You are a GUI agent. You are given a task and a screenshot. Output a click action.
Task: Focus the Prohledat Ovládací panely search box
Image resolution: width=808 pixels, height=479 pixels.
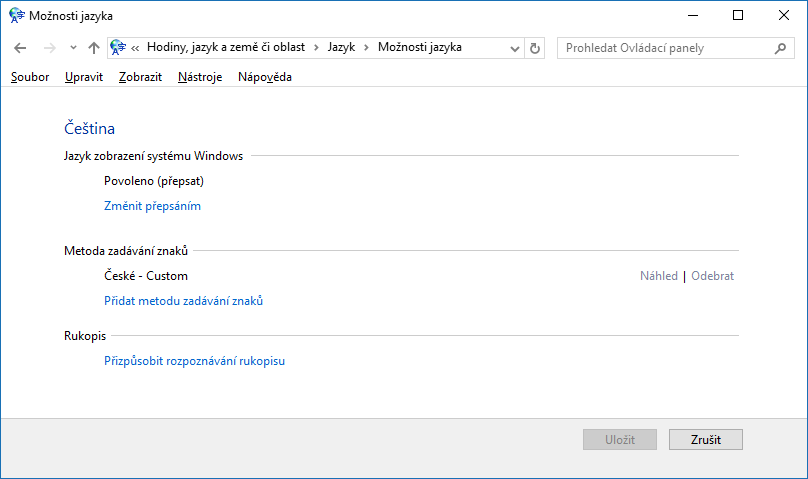coord(676,48)
